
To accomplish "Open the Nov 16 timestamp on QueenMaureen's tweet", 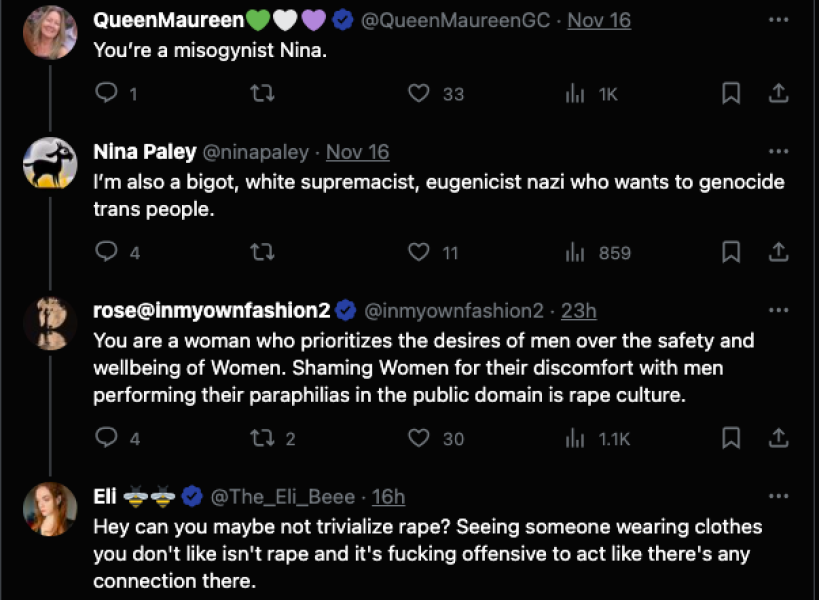I will click(x=599, y=20).
